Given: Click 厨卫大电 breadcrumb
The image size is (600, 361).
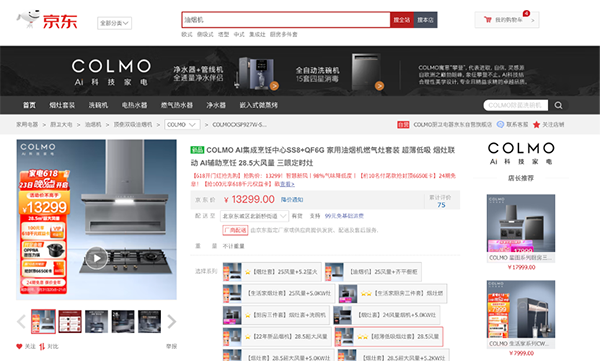Looking at the screenshot, I should (x=61, y=124).
